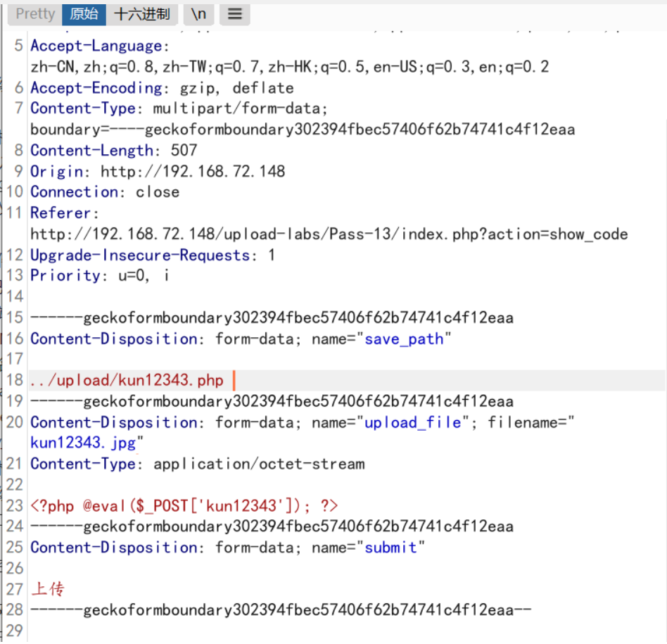Click the Accept-Encoding header line

pyautogui.click(x=162, y=88)
